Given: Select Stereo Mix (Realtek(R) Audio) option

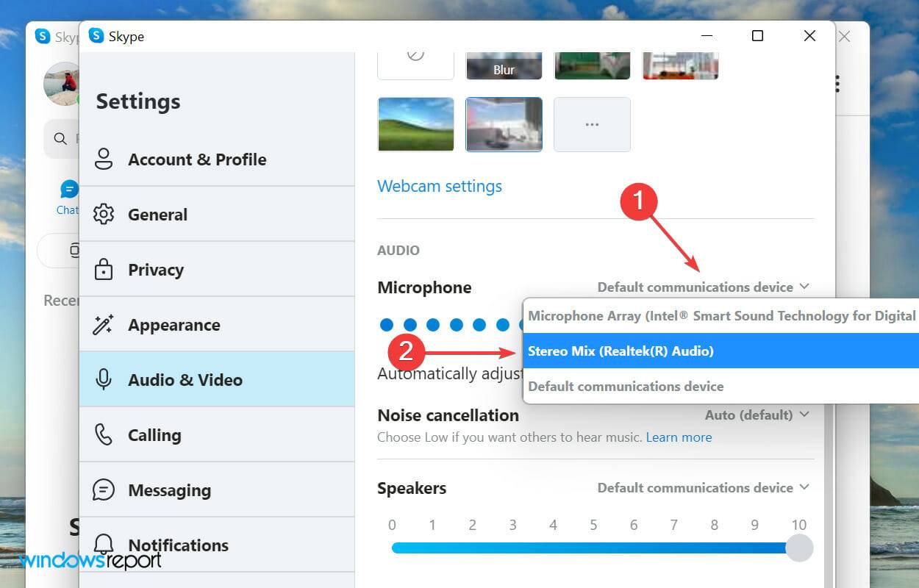Looking at the screenshot, I should pos(621,351).
